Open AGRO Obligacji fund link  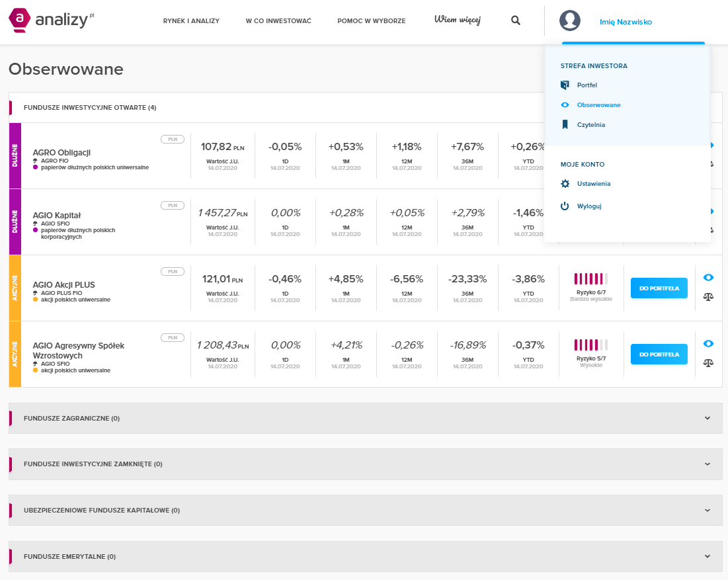pyautogui.click(x=61, y=153)
